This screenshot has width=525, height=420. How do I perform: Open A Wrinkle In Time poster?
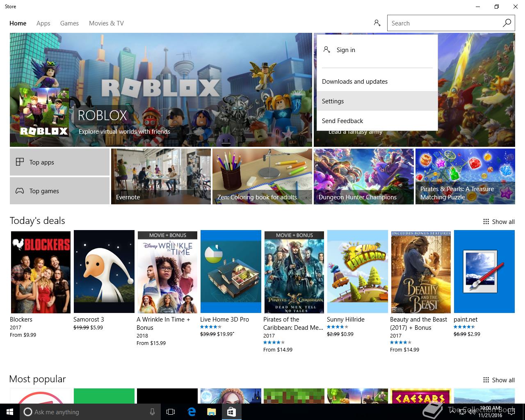(167, 272)
